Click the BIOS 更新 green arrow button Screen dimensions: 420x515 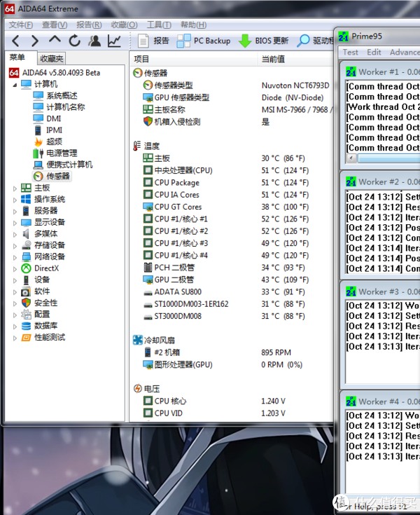[263, 41]
